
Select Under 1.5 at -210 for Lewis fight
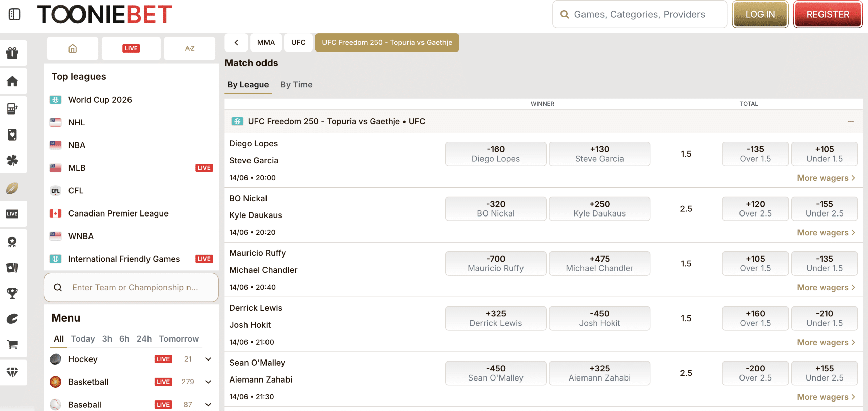pyautogui.click(x=825, y=318)
